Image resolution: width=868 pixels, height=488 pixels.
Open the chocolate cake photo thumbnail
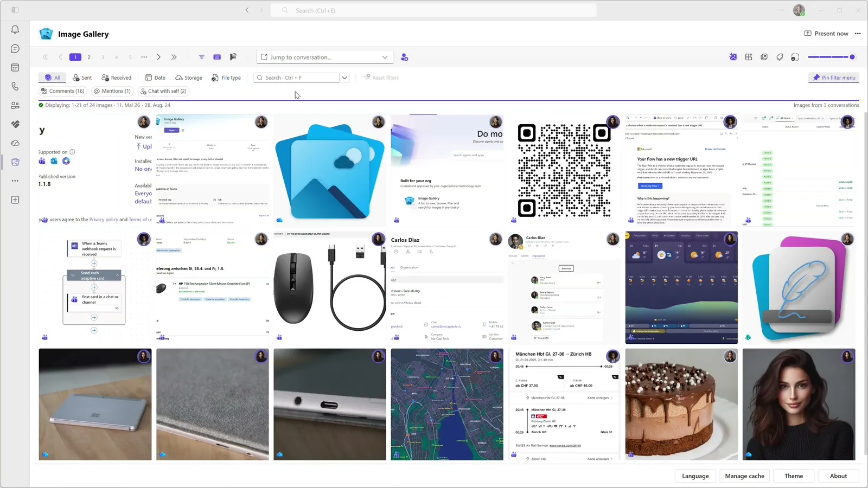point(681,404)
